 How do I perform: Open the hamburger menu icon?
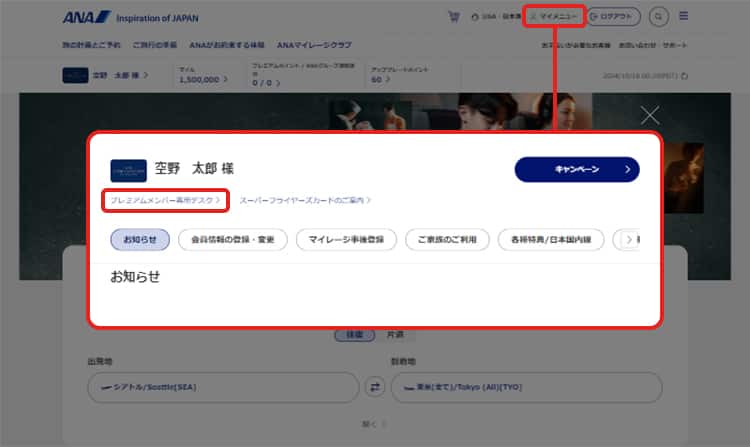pyautogui.click(x=684, y=17)
